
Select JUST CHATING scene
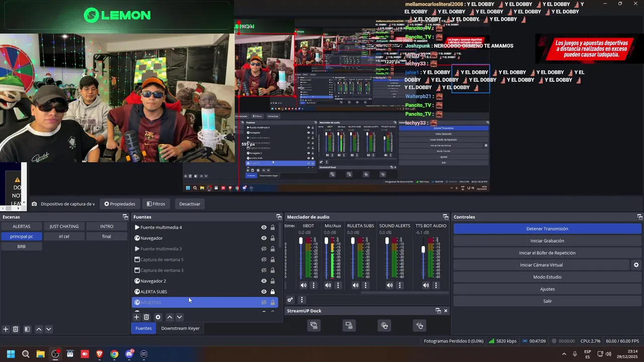[64, 226]
